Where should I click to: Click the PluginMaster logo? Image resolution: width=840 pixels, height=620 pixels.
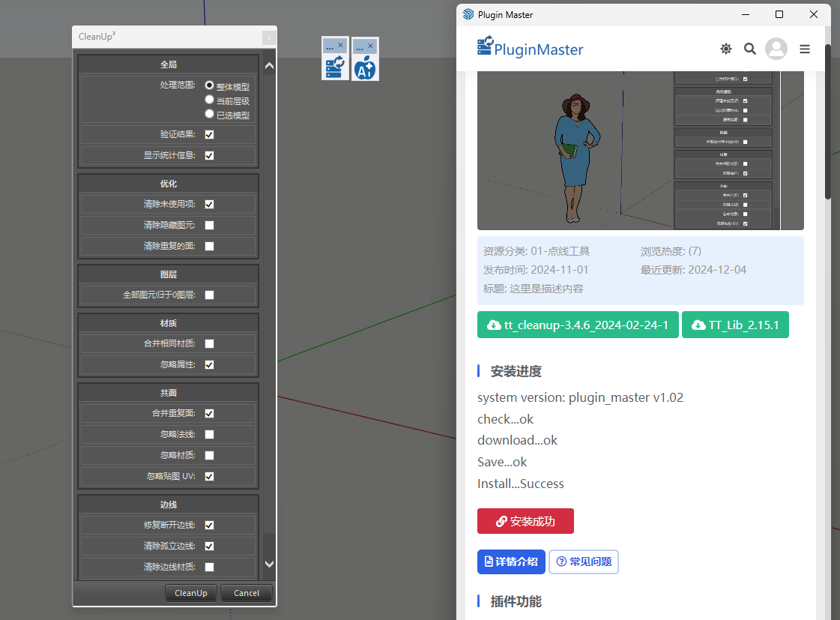[x=530, y=49]
